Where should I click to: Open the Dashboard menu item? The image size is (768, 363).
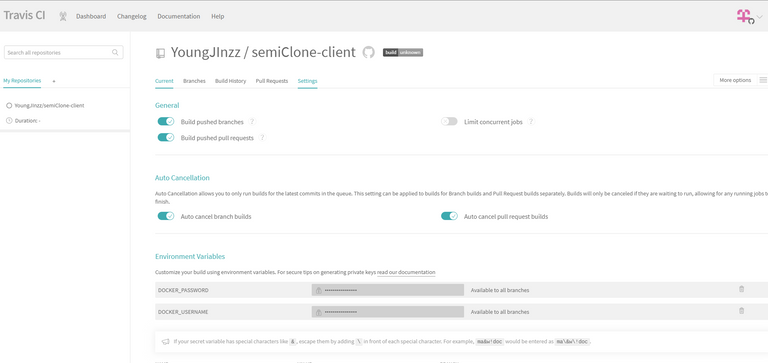coord(91,16)
